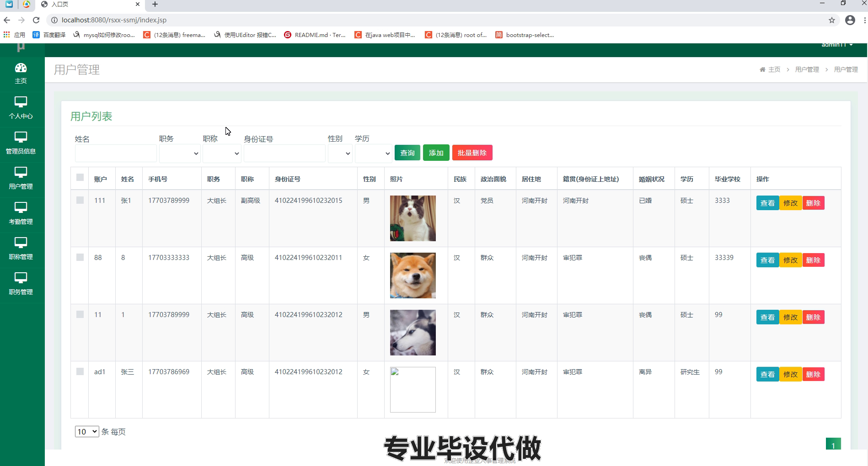The width and height of the screenshot is (868, 466).
Task: Click ID number 410224199610232015
Action: click(x=308, y=201)
